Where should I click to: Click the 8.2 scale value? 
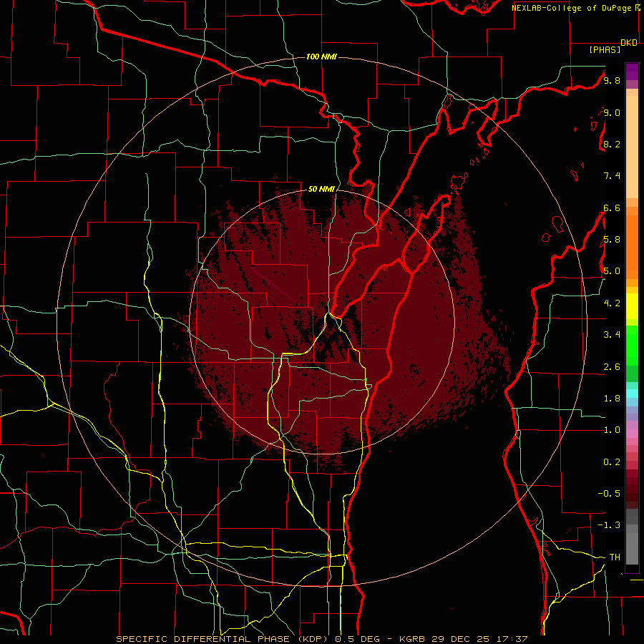(x=612, y=144)
